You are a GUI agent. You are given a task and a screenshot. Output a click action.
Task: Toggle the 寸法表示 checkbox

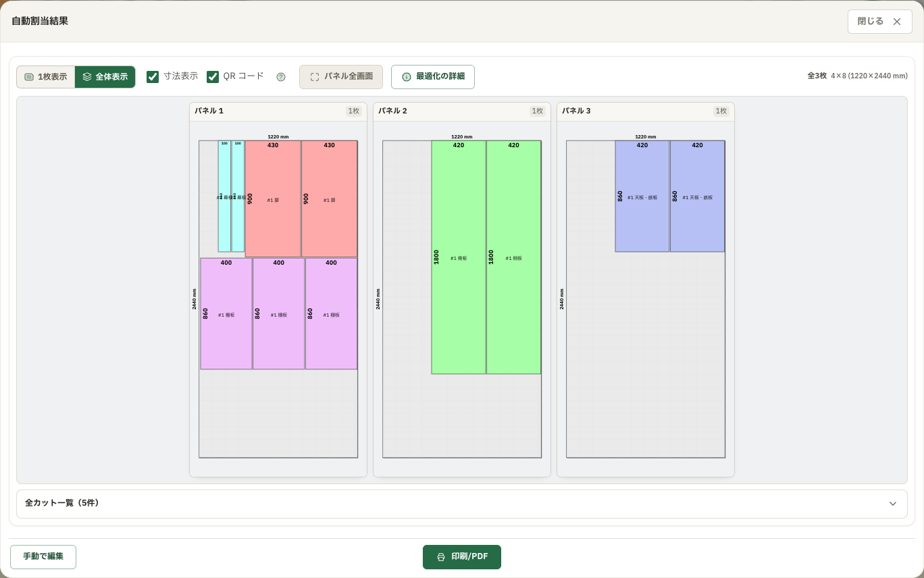click(x=153, y=77)
